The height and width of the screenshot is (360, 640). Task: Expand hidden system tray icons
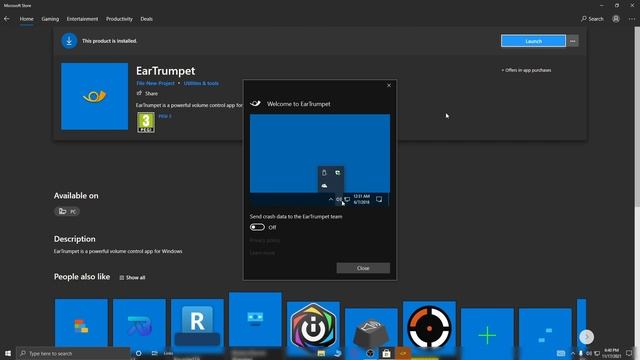click(573, 353)
